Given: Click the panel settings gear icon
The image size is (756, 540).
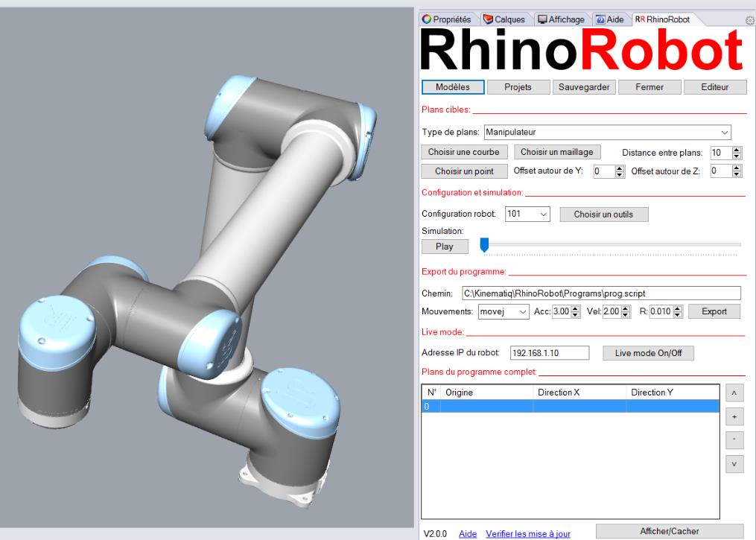Looking at the screenshot, I should click(x=749, y=19).
